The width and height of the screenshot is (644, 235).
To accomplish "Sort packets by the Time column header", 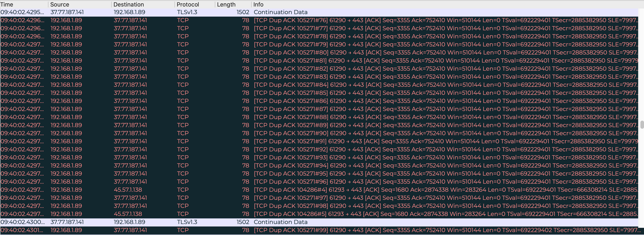I will point(24,4).
